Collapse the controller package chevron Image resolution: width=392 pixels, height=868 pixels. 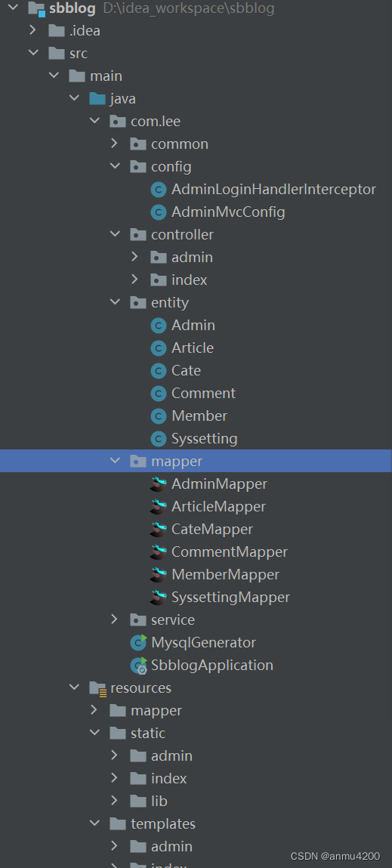[x=115, y=235]
